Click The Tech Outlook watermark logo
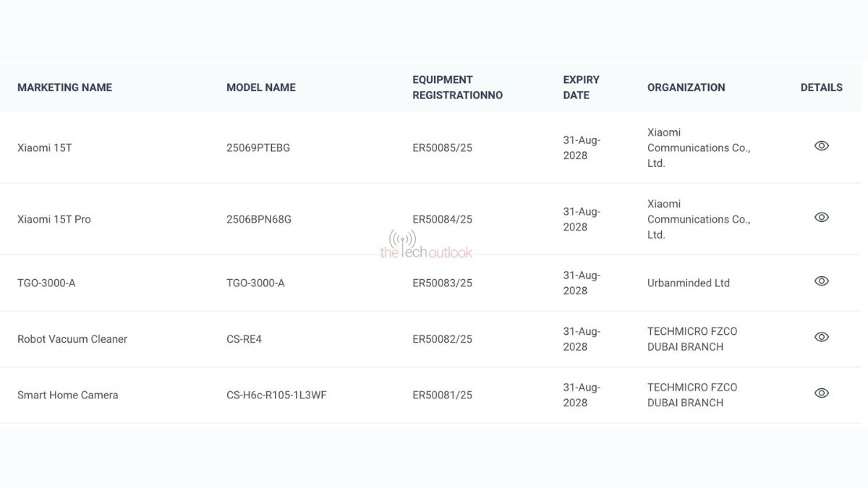 (425, 247)
